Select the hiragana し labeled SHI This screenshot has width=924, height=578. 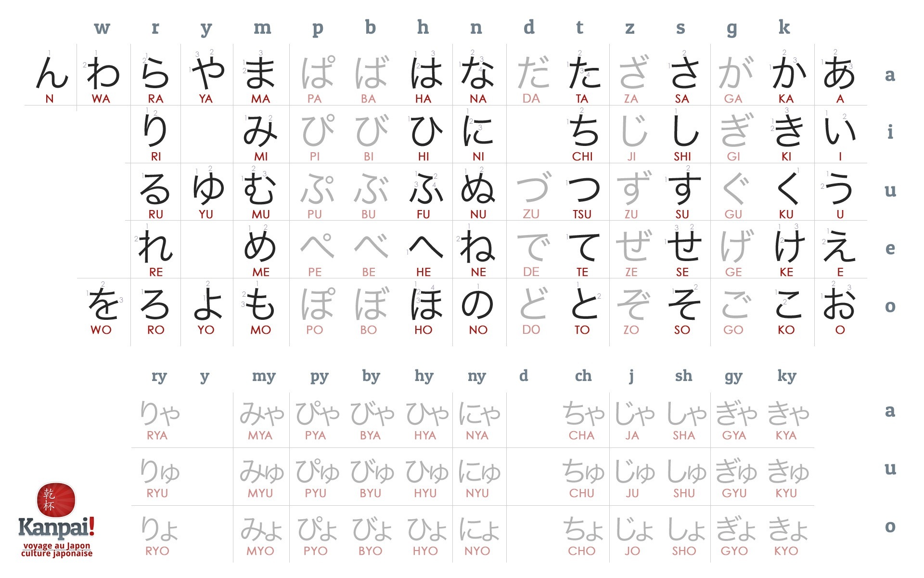685,131
